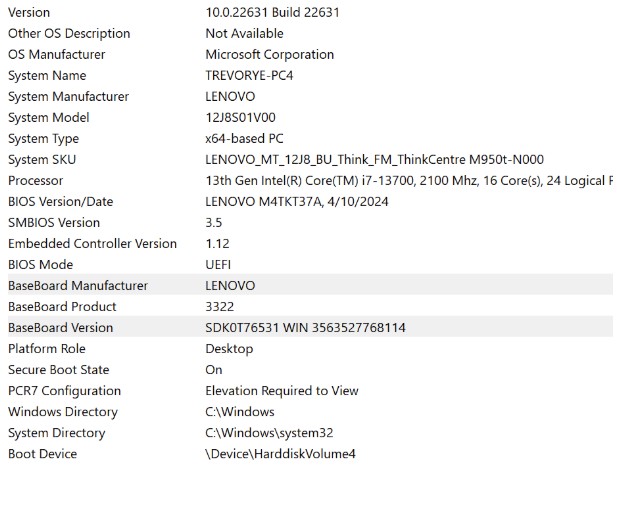The image size is (617, 506).
Task: Click the Boot Device HarddiskVolume4 value
Action: click(x=280, y=453)
